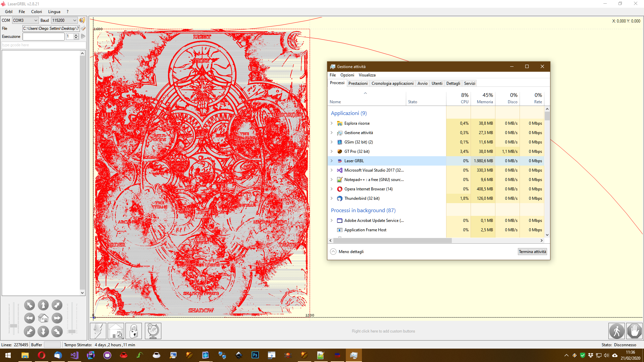Click the unlock padlock button
Viewport: 644px width, 362px height.
pyautogui.click(x=133, y=331)
